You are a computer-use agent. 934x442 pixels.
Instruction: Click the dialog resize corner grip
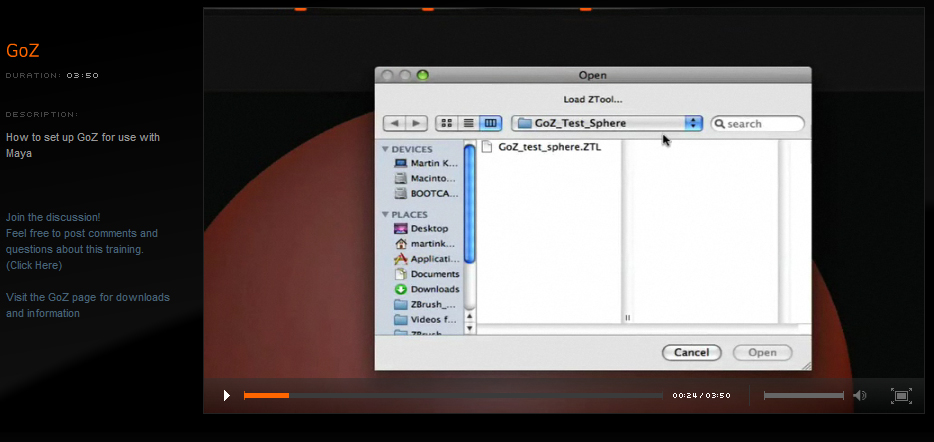click(806, 366)
